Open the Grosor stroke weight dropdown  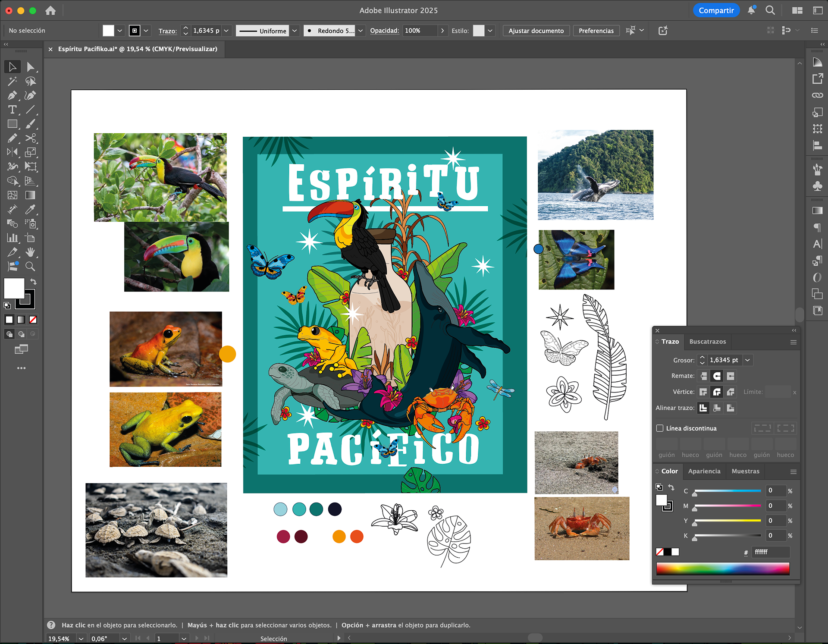(748, 360)
